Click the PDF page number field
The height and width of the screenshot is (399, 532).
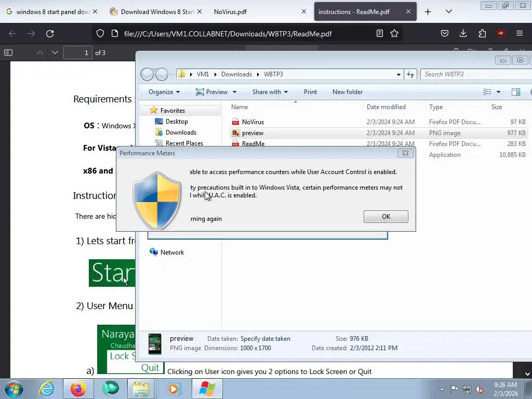pyautogui.click(x=78, y=52)
